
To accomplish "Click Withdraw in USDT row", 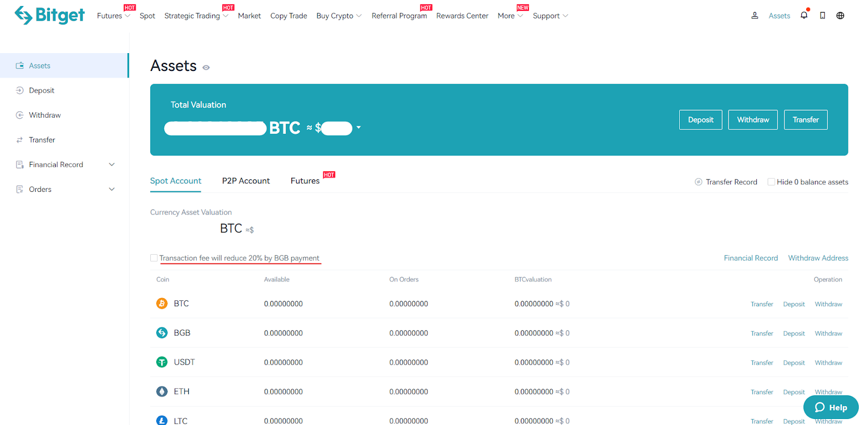I will tap(828, 363).
